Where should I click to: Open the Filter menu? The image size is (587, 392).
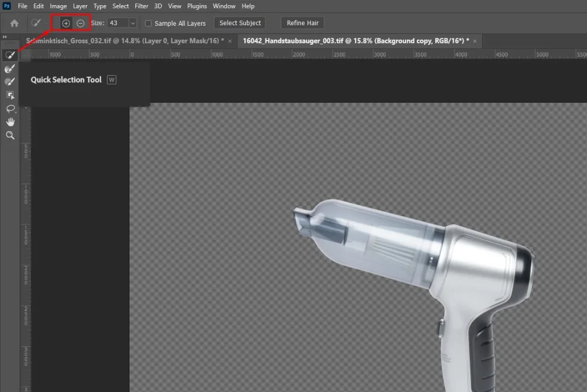coord(141,6)
